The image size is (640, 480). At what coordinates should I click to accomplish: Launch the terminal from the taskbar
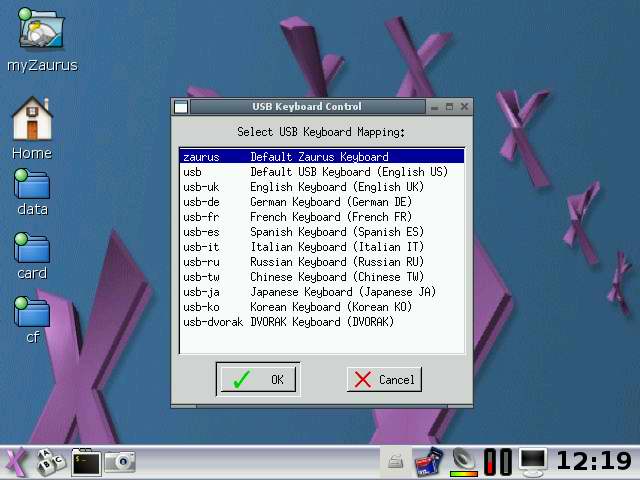click(86, 461)
